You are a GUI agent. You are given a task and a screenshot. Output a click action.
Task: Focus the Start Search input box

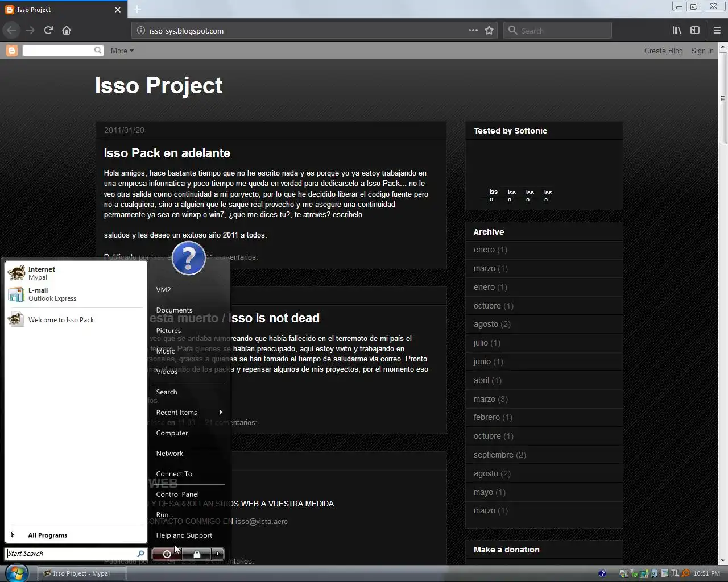coord(72,554)
